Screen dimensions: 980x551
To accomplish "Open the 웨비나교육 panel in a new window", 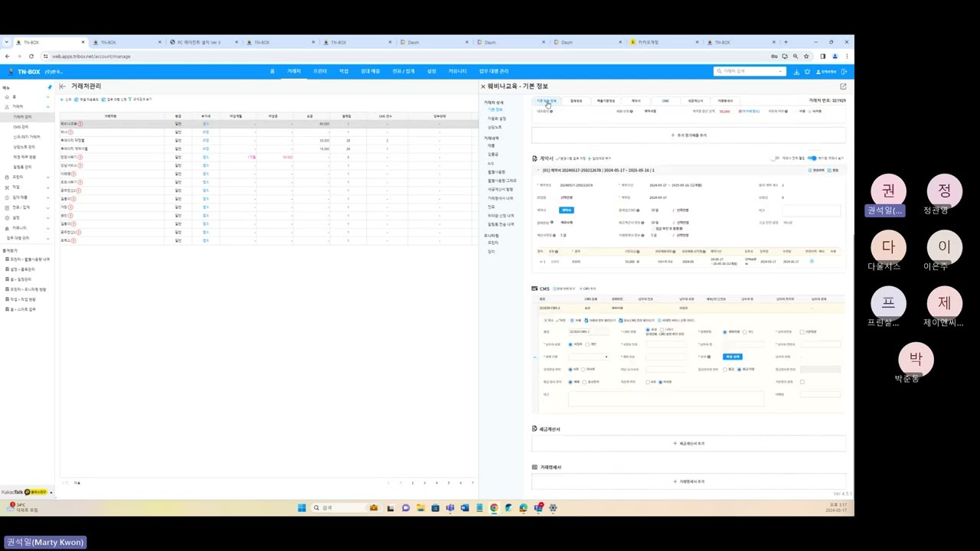I will 843,86.
